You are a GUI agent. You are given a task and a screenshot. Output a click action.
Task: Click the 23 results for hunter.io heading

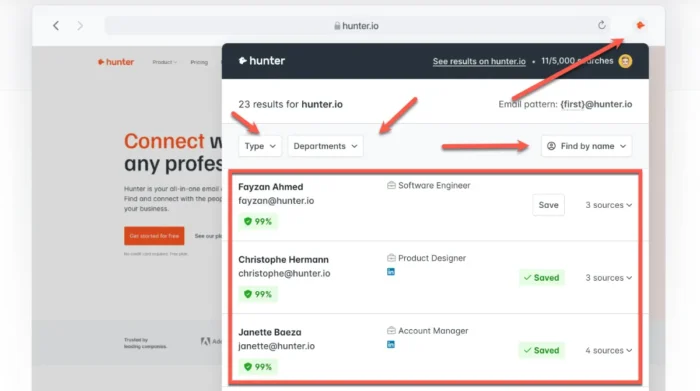click(x=290, y=104)
